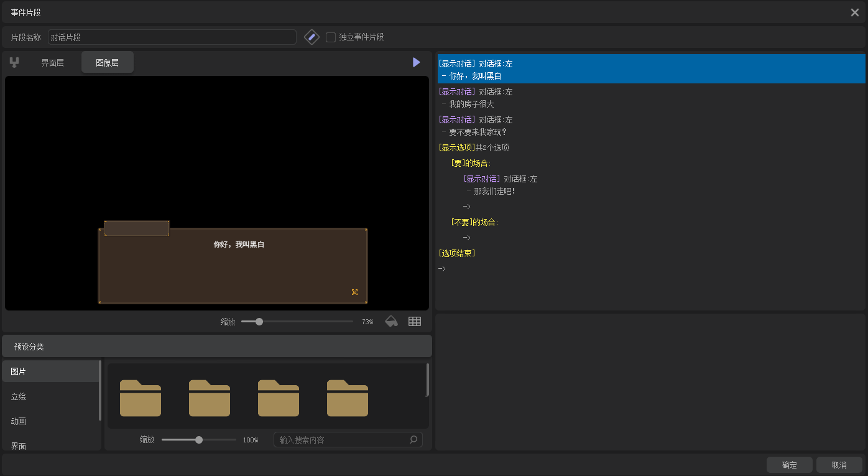Adjust the asset browser 缩放 slider
The width and height of the screenshot is (868, 476).
coord(199,440)
